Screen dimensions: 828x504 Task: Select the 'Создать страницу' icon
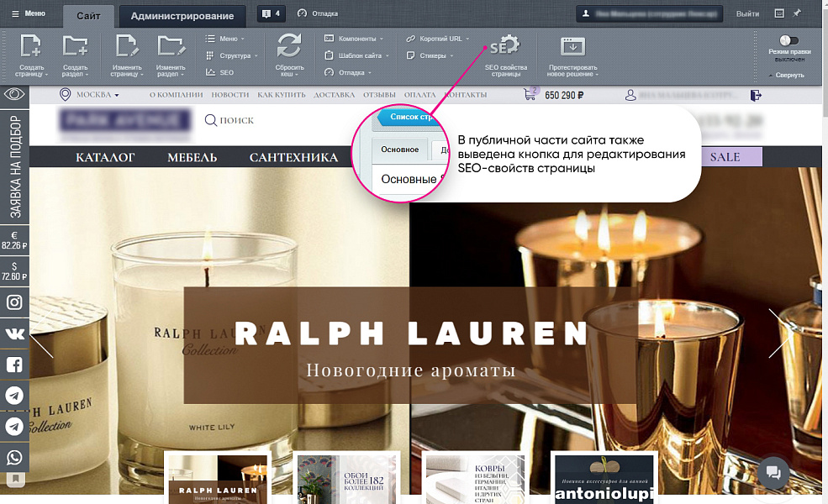(x=30, y=46)
